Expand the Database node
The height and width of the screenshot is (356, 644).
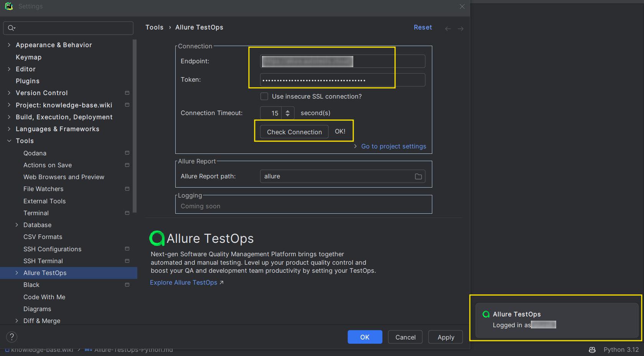[16, 225]
